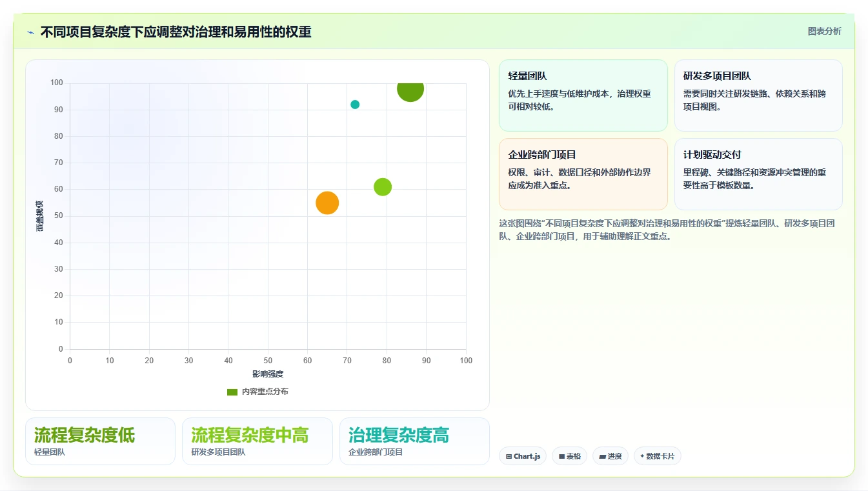Viewport: 868px width, 491px height.
Task: Click the Chart.js chip icon
Action: 509,456
